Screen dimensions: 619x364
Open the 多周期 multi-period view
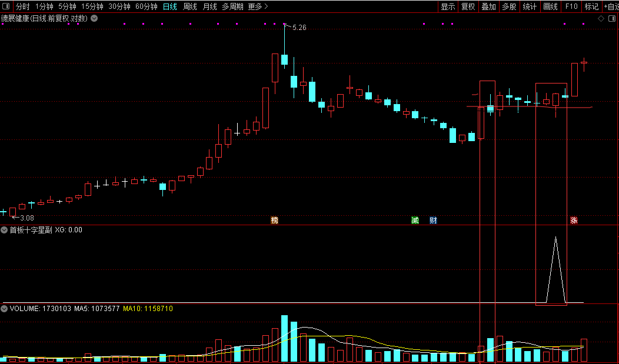232,6
